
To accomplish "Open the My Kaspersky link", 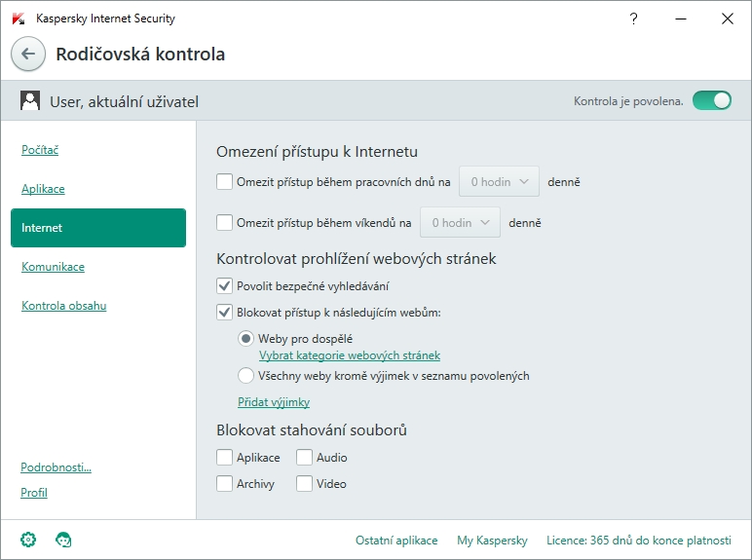I will click(492, 541).
